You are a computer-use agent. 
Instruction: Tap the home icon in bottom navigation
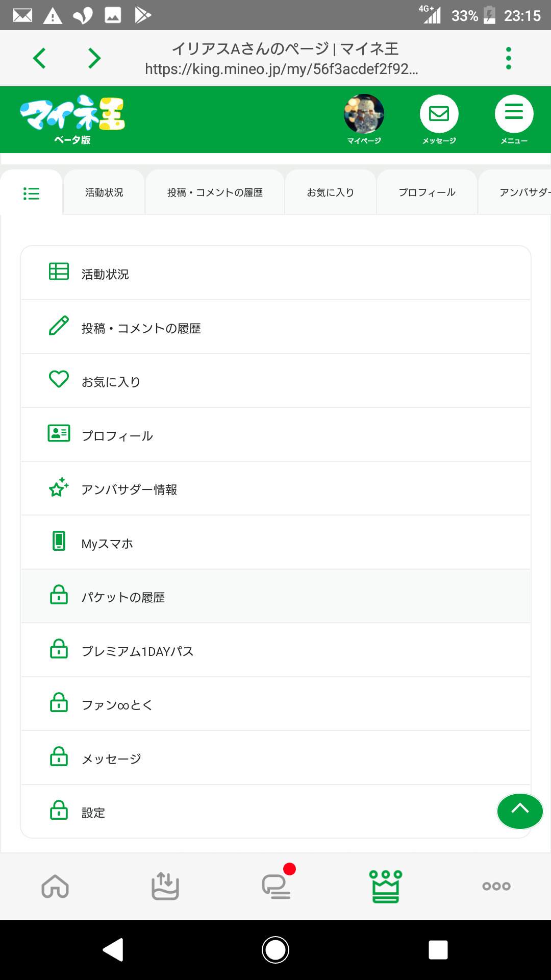point(55,886)
